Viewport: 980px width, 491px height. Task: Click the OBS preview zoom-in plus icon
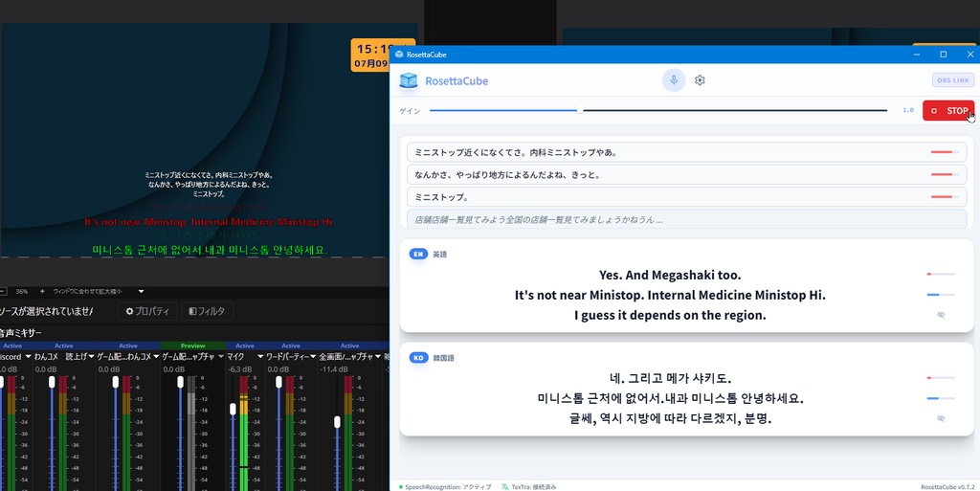42,291
